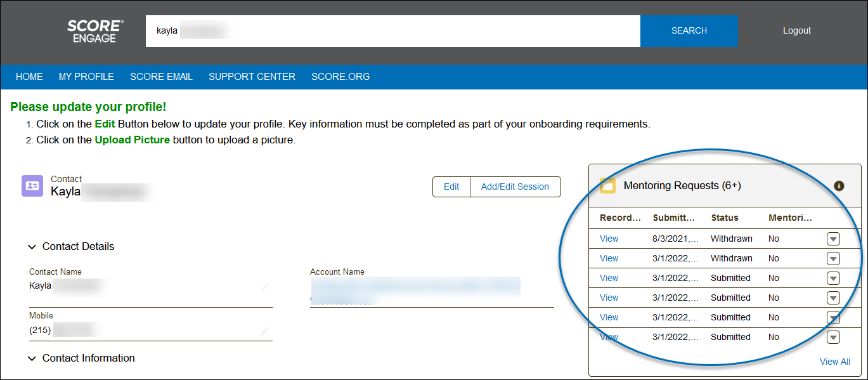Open row actions dropdown for 8/3/2021 request
Image resolution: width=868 pixels, height=380 pixels.
pyautogui.click(x=833, y=239)
